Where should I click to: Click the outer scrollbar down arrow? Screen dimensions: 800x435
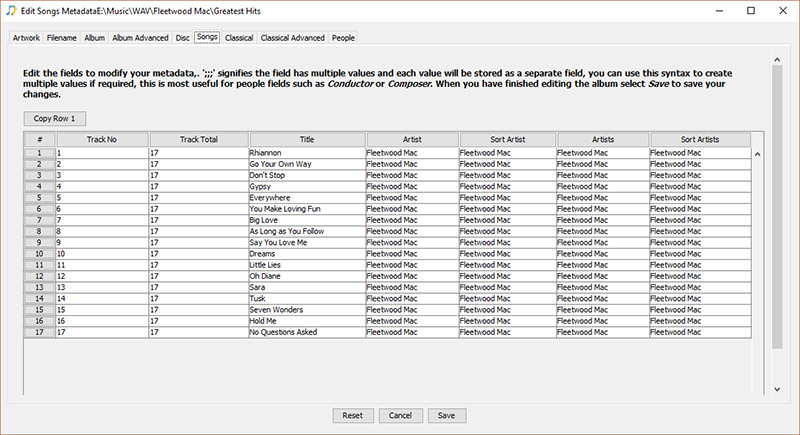point(777,389)
